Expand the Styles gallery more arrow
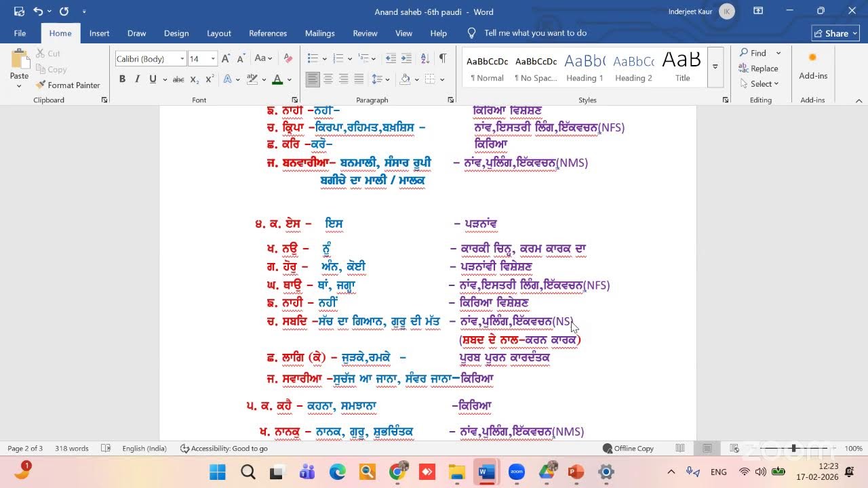868x488 pixels. (x=715, y=66)
